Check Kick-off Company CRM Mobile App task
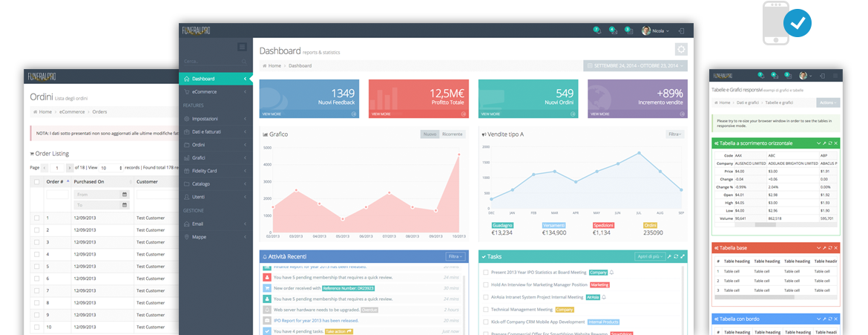Viewport: 868px width, 335px height. (x=485, y=322)
